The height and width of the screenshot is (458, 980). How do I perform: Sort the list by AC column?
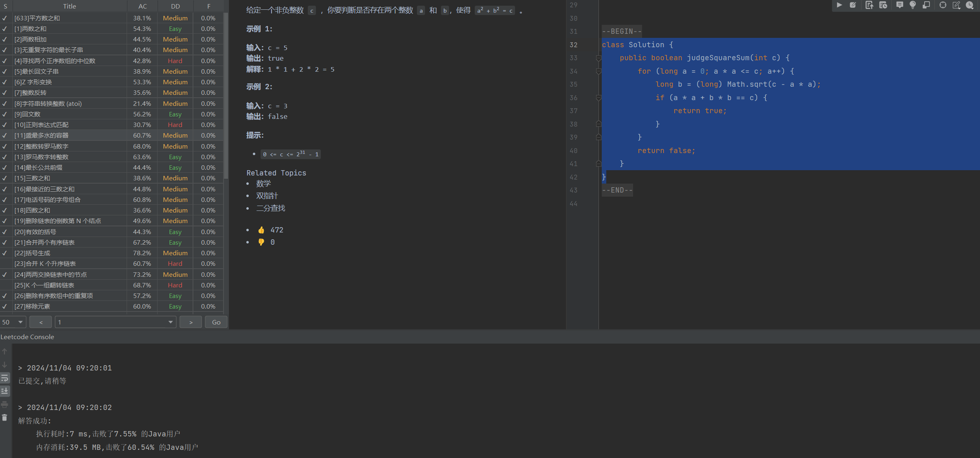coord(143,6)
